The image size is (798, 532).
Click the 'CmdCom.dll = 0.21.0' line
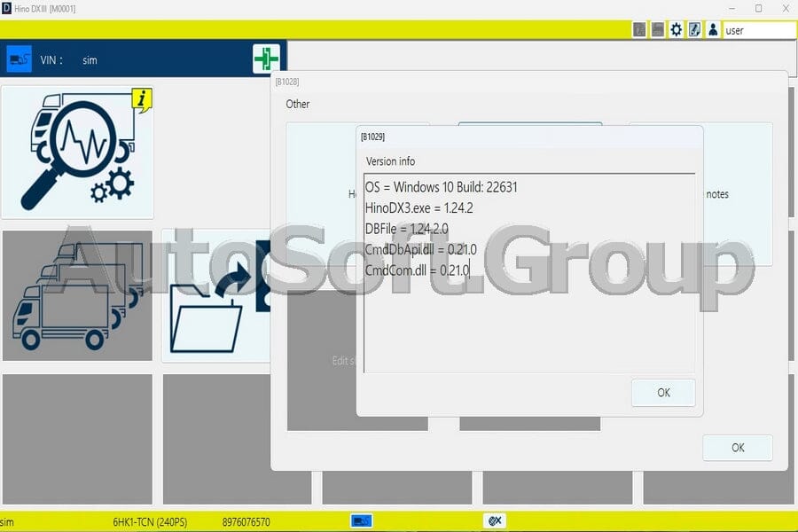417,270
